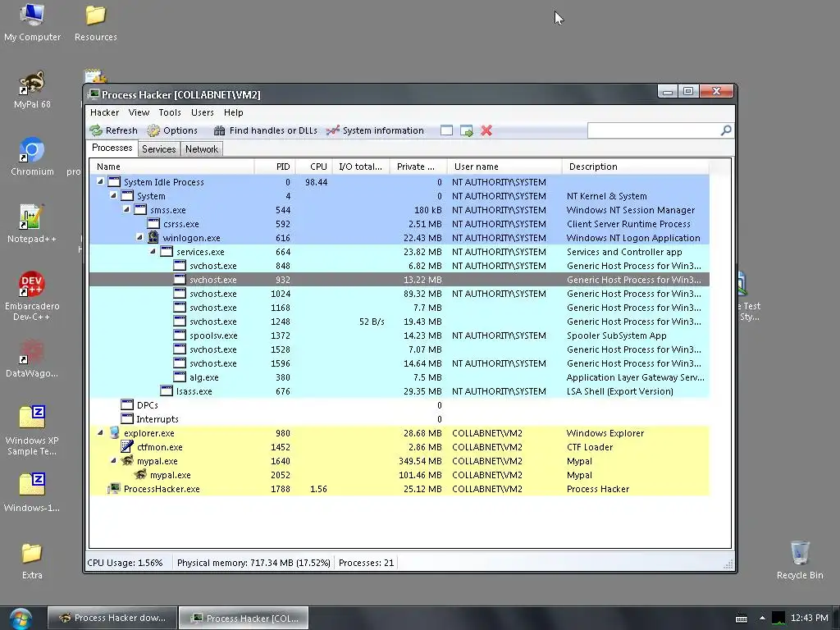Click find window and thread icon

coord(467,130)
